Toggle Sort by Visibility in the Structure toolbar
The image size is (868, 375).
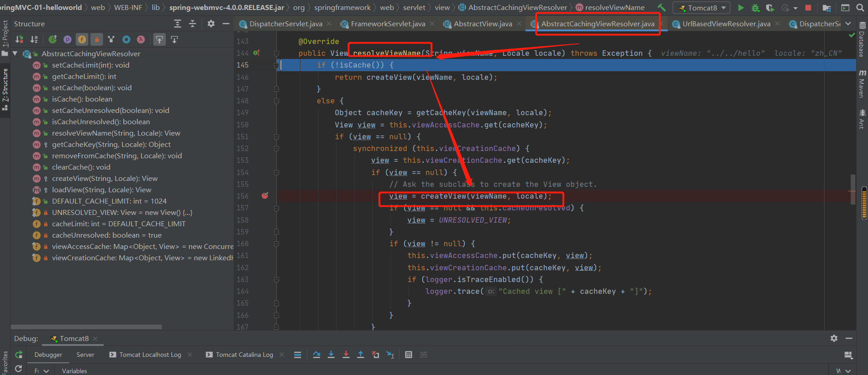(19, 39)
